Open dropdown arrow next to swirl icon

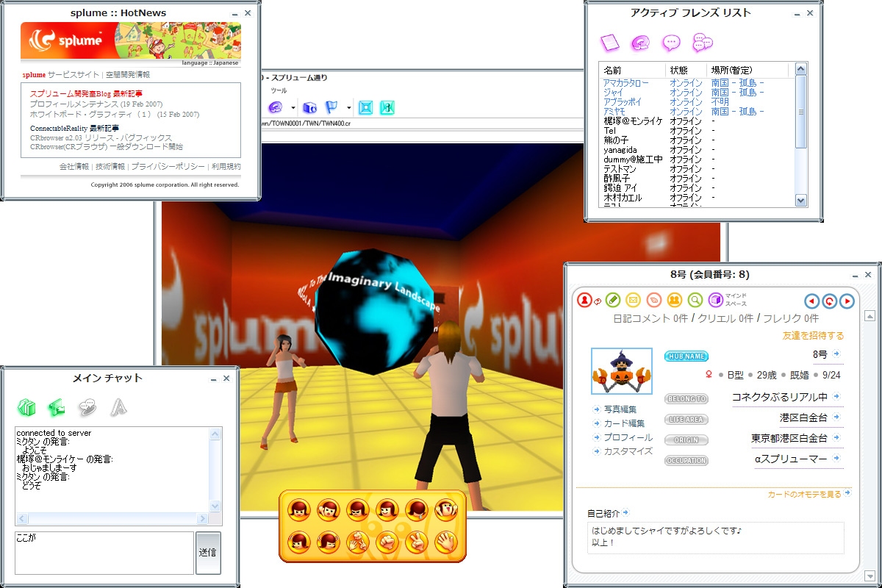[293, 108]
